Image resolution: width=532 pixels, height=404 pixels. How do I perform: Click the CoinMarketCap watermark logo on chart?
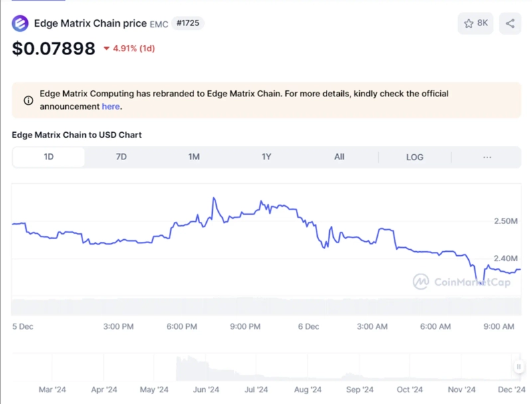(x=420, y=281)
